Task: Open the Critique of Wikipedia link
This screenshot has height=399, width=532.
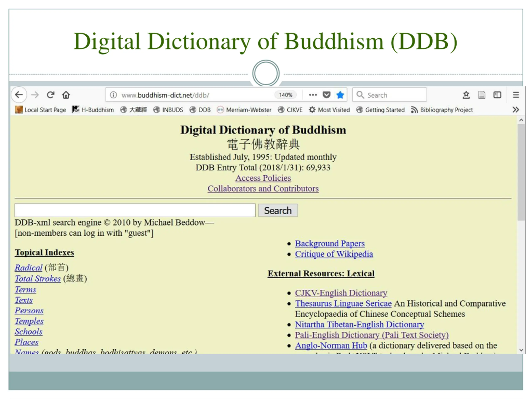Action: click(x=334, y=254)
